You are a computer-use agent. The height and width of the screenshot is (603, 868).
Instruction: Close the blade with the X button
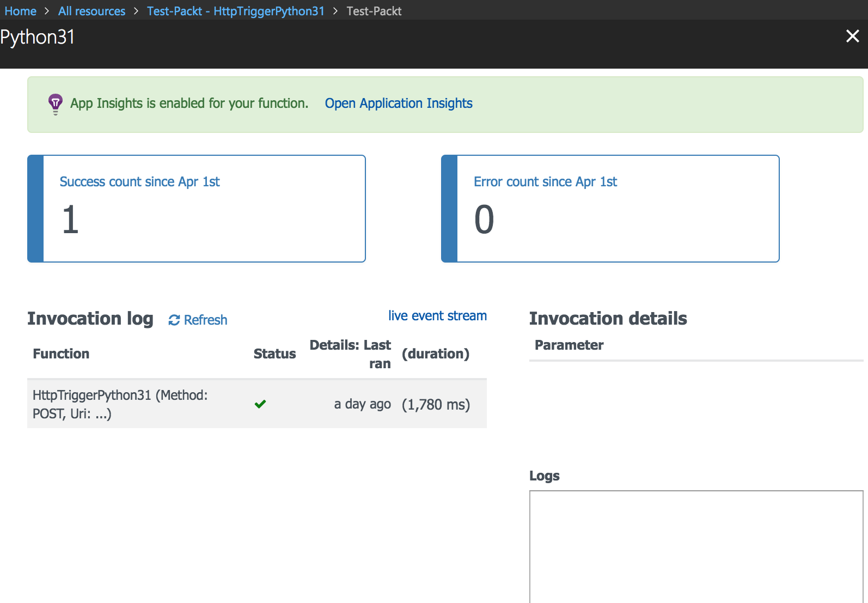[x=852, y=36]
